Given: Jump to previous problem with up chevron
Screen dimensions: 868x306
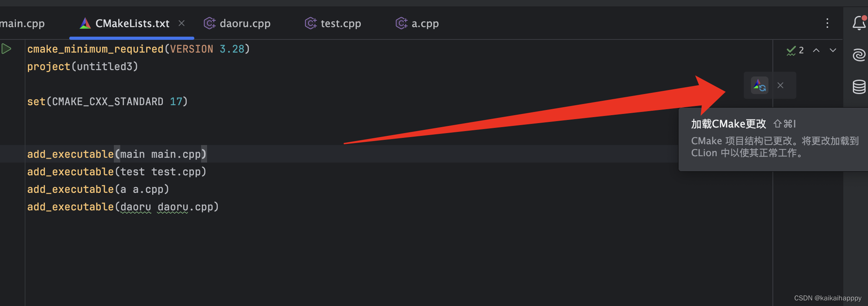Looking at the screenshot, I should click(816, 50).
